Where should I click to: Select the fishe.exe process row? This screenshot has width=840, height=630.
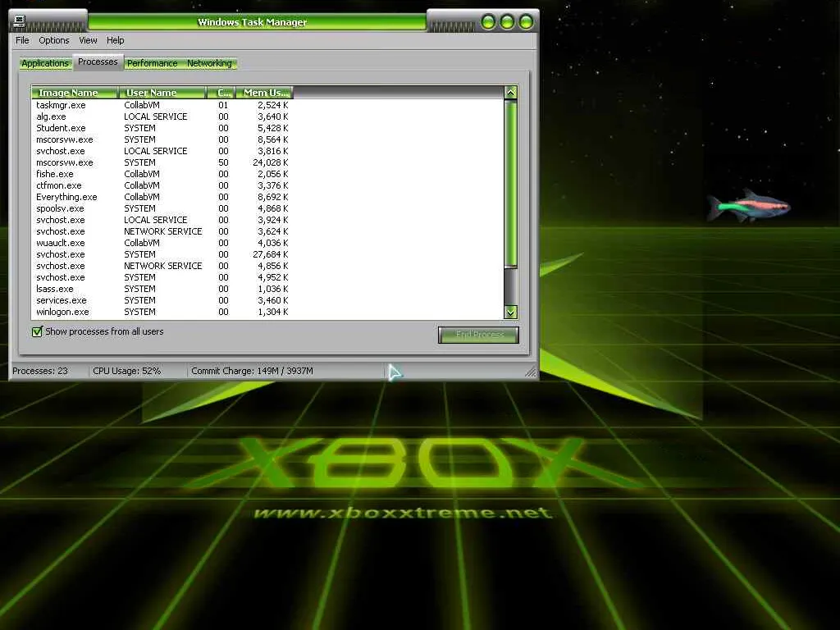tap(162, 174)
